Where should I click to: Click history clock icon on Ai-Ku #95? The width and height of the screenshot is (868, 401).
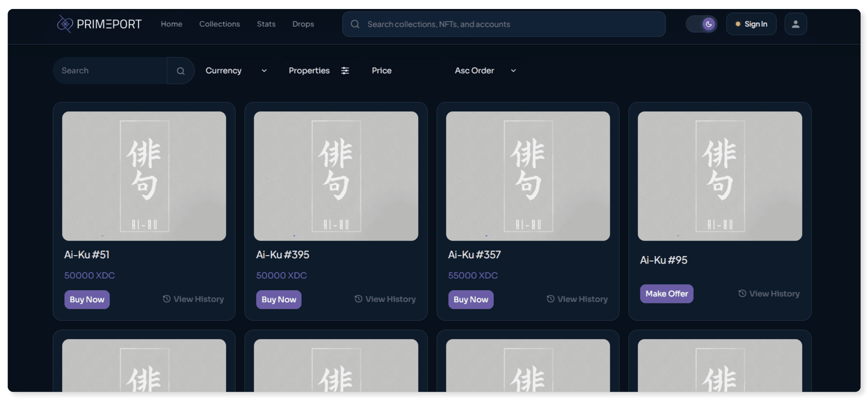coord(742,294)
